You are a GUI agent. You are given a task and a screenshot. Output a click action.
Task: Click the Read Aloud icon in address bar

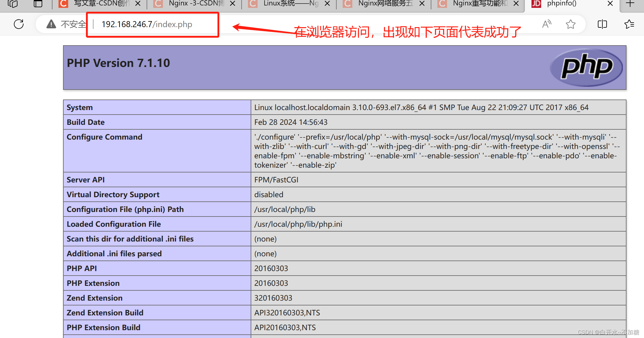(547, 24)
